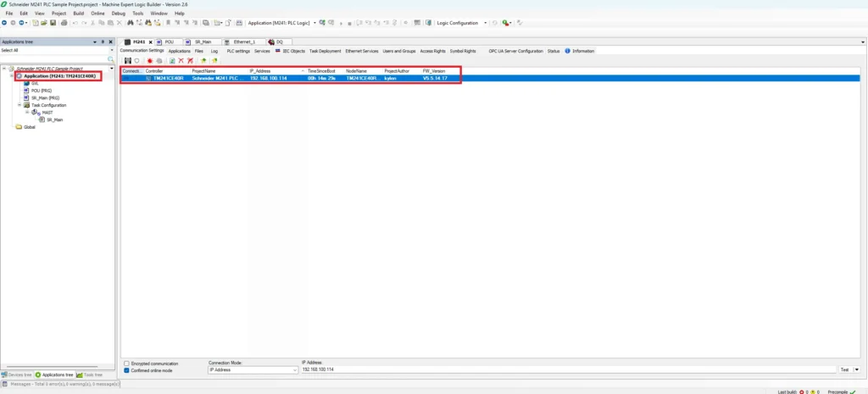Open the Debug menu

click(119, 14)
